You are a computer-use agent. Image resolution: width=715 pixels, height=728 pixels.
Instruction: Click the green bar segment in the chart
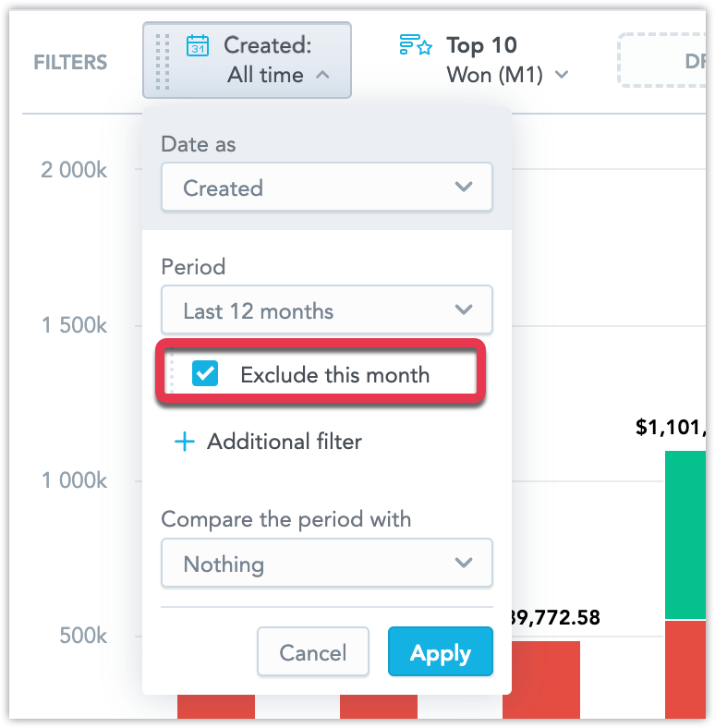pyautogui.click(x=685, y=535)
